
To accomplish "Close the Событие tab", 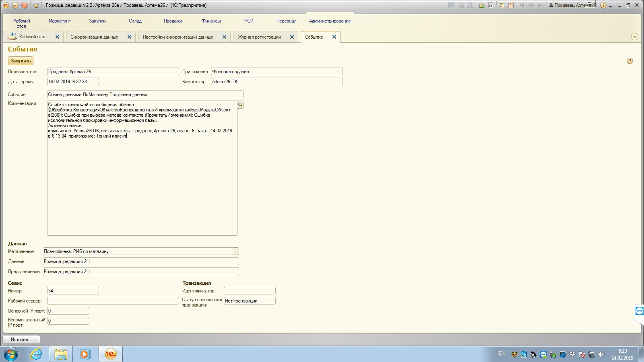I will 334,37.
